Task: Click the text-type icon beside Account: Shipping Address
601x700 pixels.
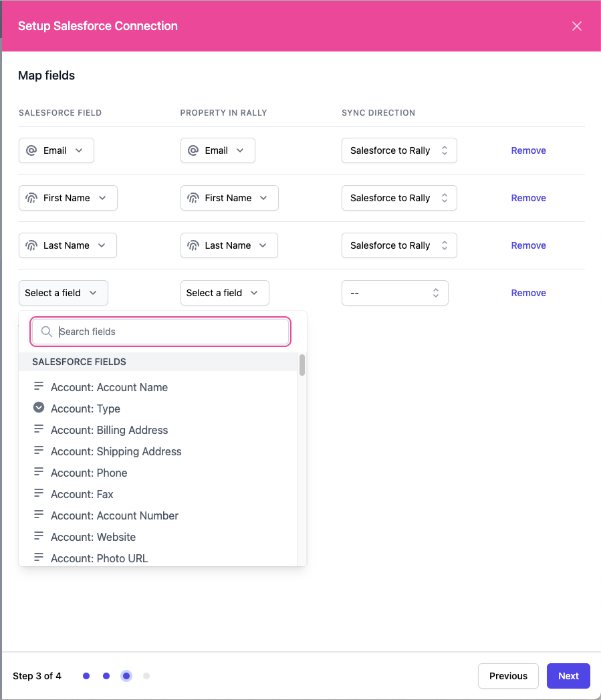Action: pyautogui.click(x=39, y=450)
